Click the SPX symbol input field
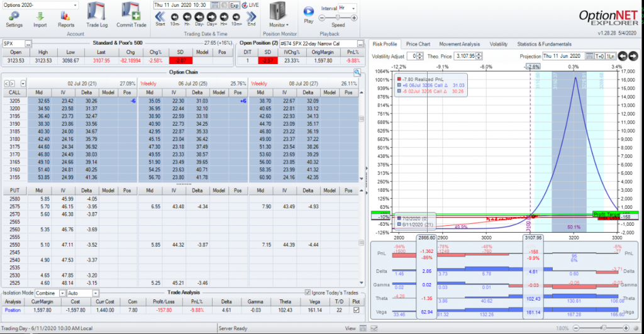 point(13,43)
